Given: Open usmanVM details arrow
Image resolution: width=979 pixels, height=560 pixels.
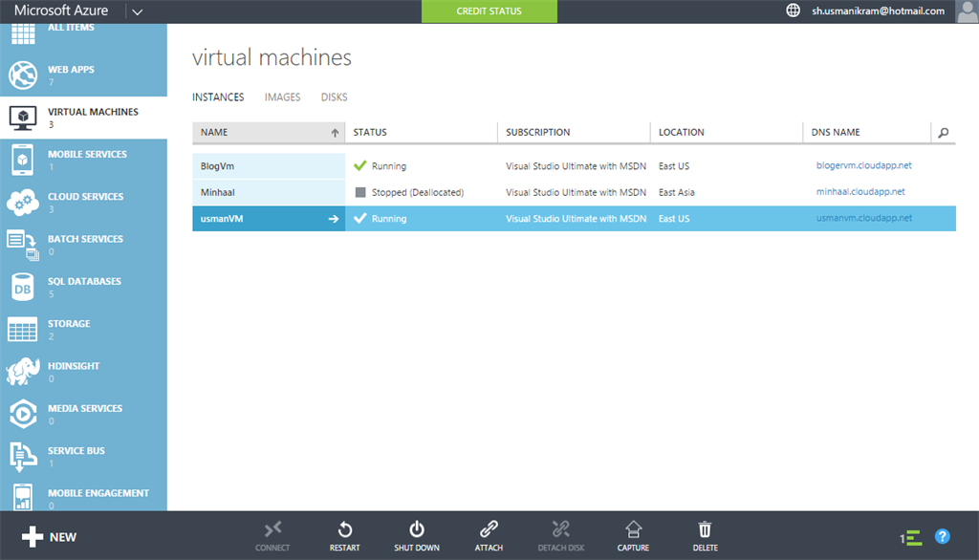Looking at the screenshot, I should tap(334, 219).
